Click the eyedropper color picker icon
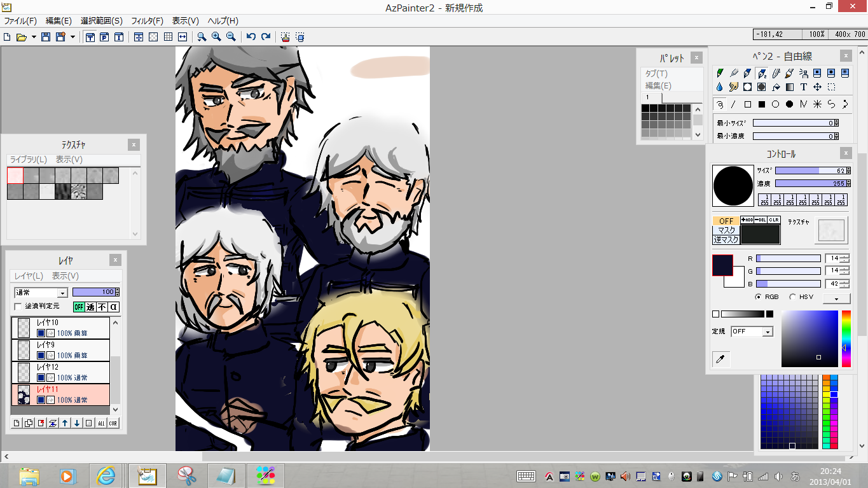868x488 pixels. [720, 359]
